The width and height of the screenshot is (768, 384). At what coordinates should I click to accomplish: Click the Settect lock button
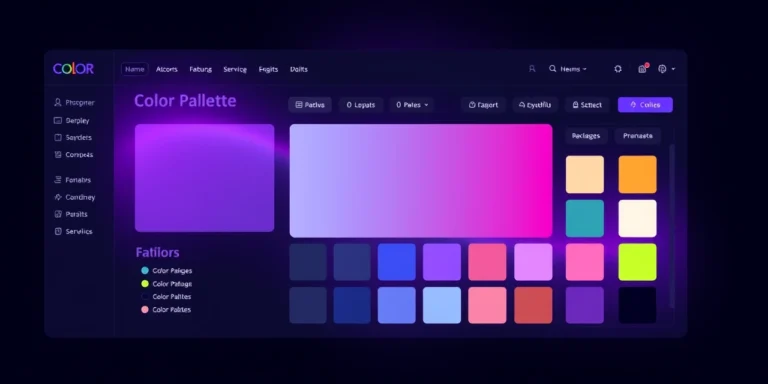(587, 105)
